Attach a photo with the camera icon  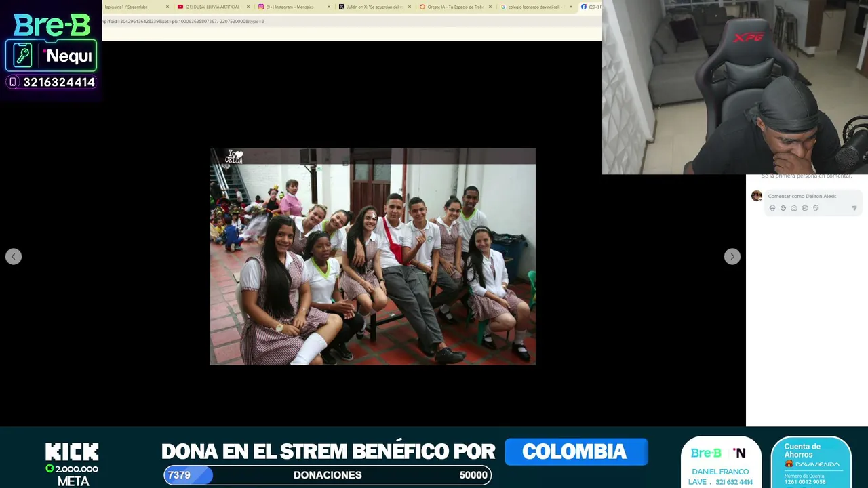coord(794,208)
